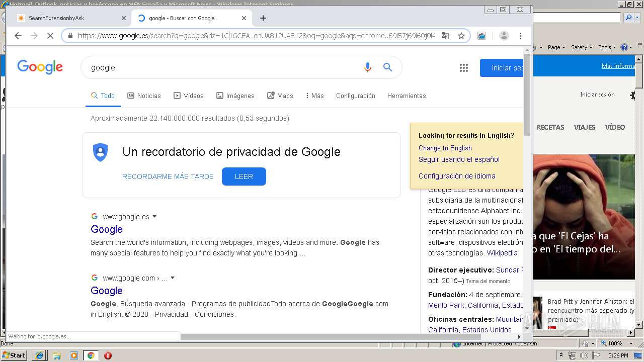Expand dropdown arrow next to www.google.es

click(x=154, y=217)
